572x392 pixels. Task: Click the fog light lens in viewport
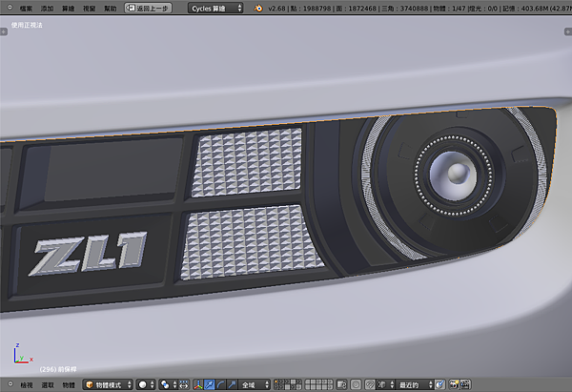coord(454,175)
